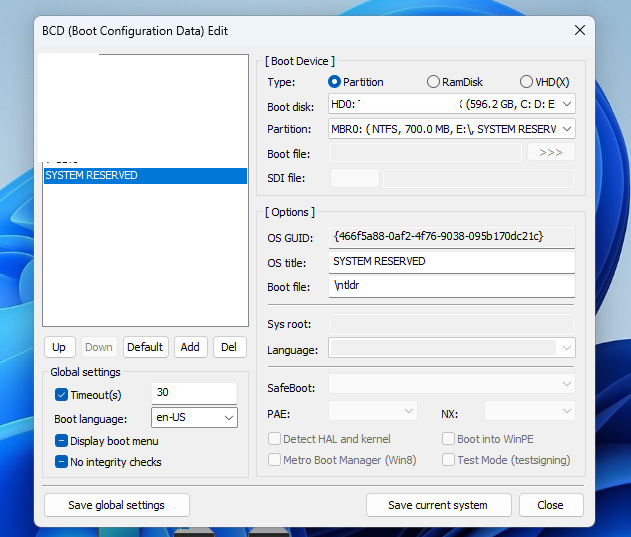Click the Add boot entry button
This screenshot has width=631, height=537.
[x=190, y=347]
